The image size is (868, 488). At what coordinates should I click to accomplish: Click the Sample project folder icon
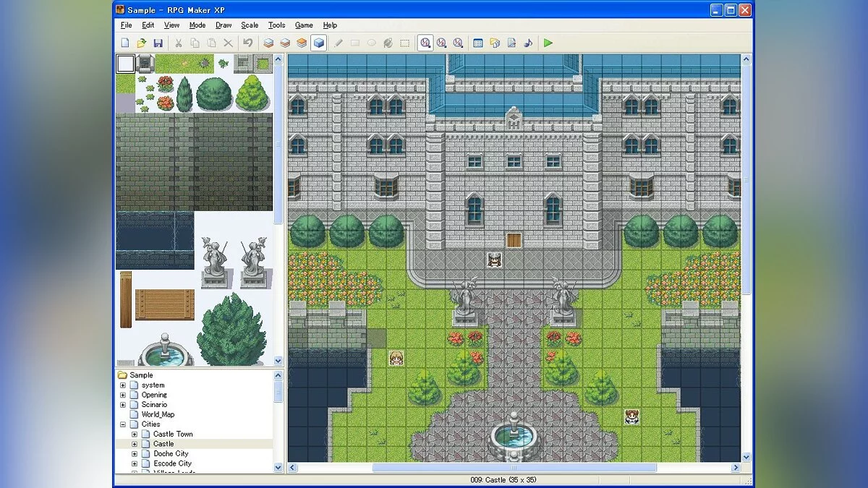(x=122, y=375)
